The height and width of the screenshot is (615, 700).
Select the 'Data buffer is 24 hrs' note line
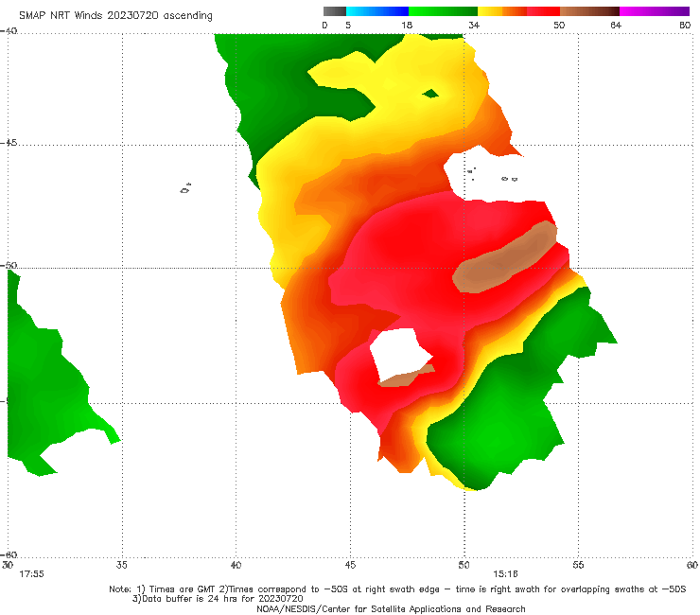point(218,599)
